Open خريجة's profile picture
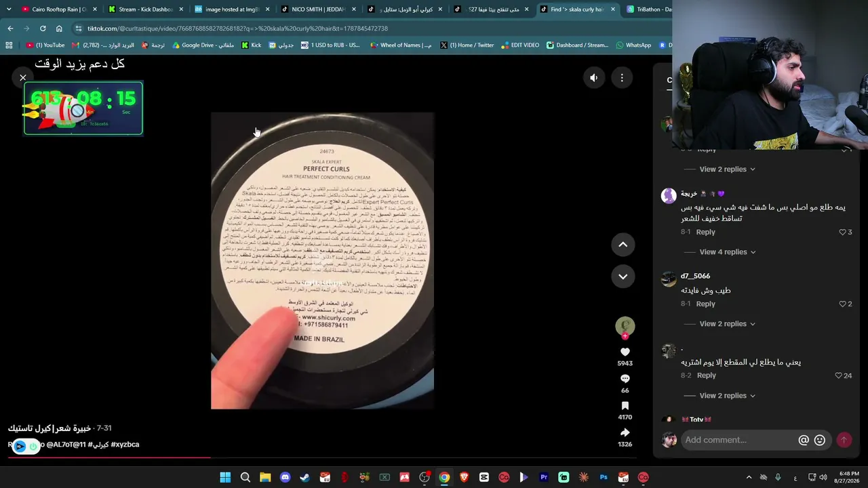 (669, 196)
